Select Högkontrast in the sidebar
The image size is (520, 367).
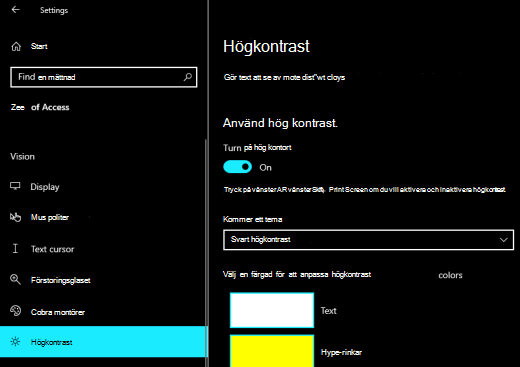coord(103,342)
